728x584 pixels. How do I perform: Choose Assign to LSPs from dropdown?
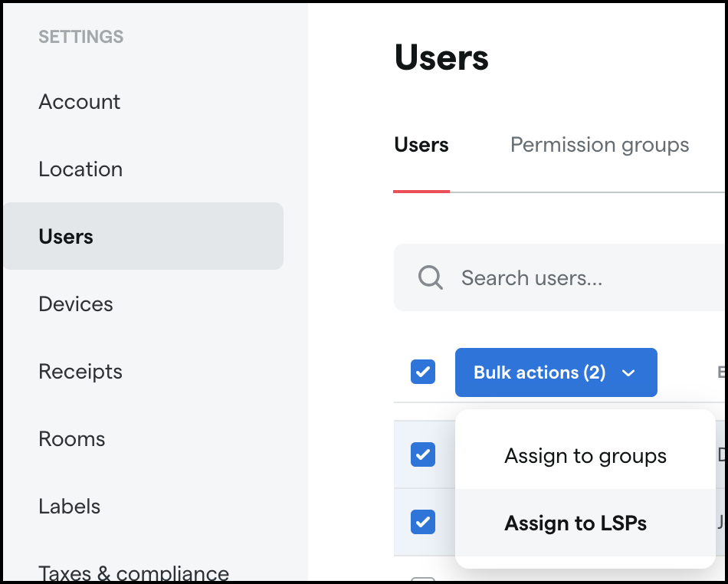(x=576, y=523)
